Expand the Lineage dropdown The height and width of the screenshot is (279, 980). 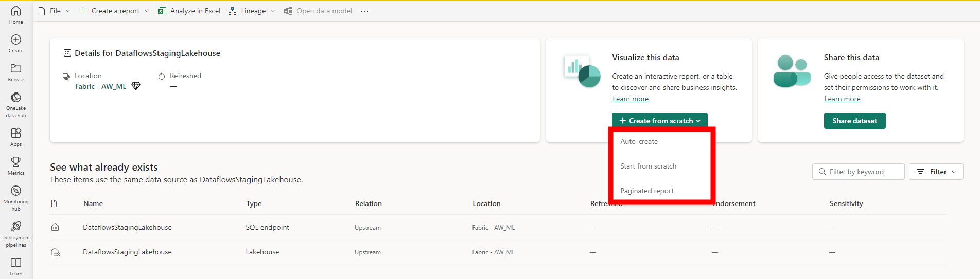[x=252, y=11]
